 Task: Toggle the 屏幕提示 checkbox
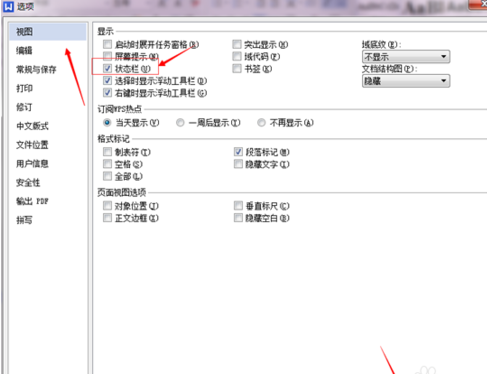[x=107, y=56]
